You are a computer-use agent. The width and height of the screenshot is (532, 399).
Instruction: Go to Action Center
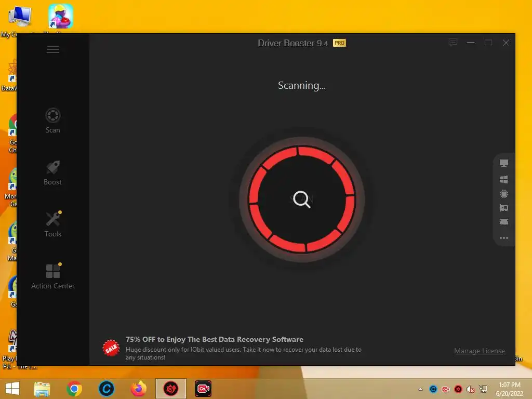point(53,276)
